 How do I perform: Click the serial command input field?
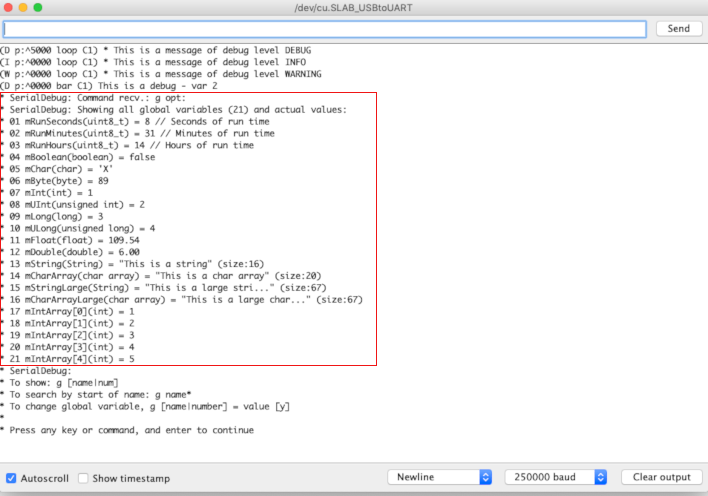pyautogui.click(x=326, y=29)
